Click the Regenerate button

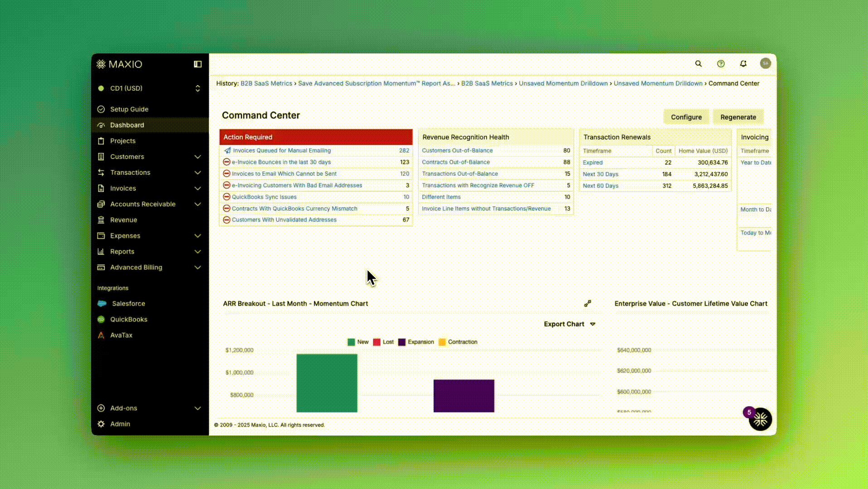point(738,117)
